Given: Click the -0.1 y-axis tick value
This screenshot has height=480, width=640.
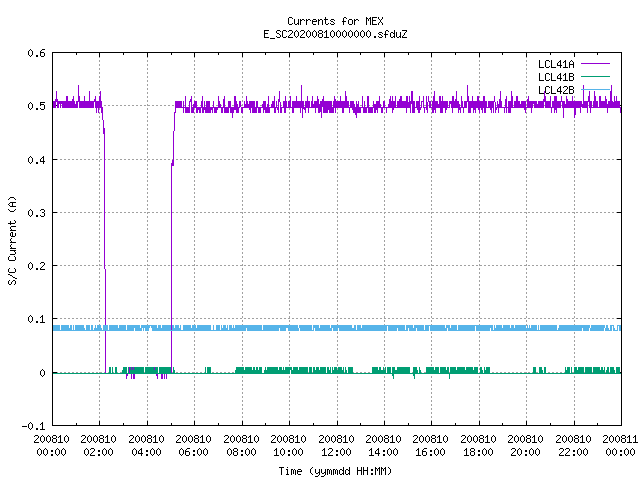Looking at the screenshot, I should 34,426.
